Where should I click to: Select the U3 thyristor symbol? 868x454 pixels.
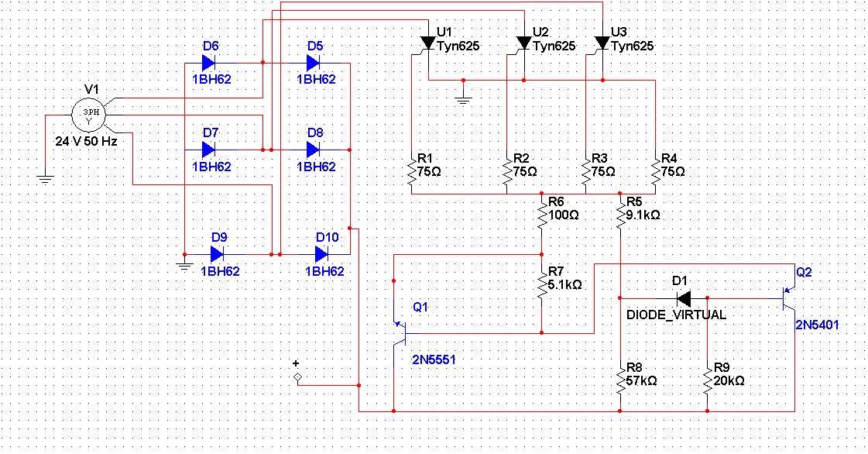point(601,43)
